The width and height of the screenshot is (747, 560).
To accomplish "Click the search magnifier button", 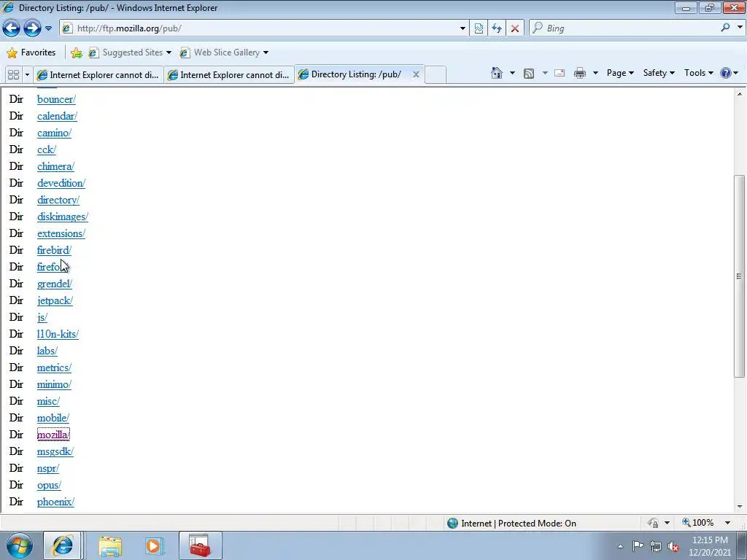I will pyautogui.click(x=725, y=28).
